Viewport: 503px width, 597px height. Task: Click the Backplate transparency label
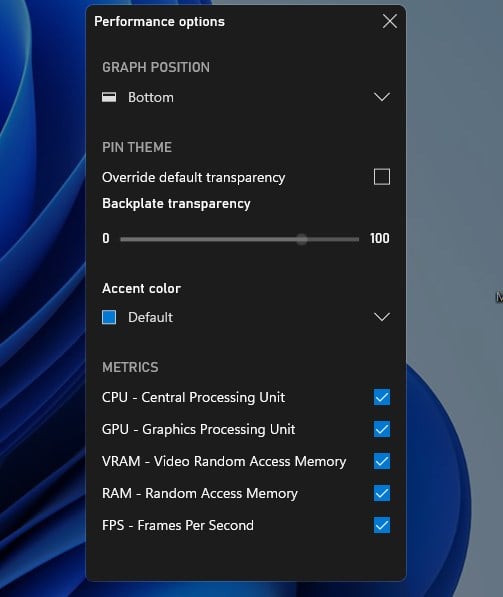[x=176, y=204]
